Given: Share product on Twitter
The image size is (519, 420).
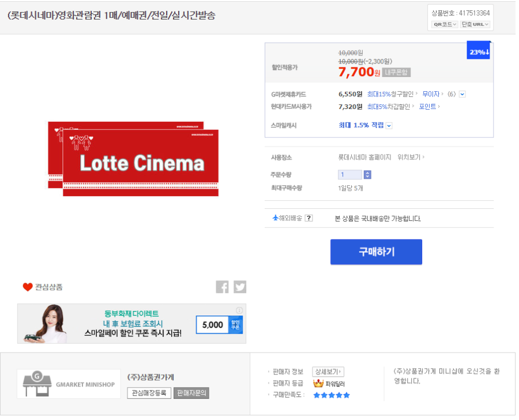Looking at the screenshot, I should click(x=240, y=287).
